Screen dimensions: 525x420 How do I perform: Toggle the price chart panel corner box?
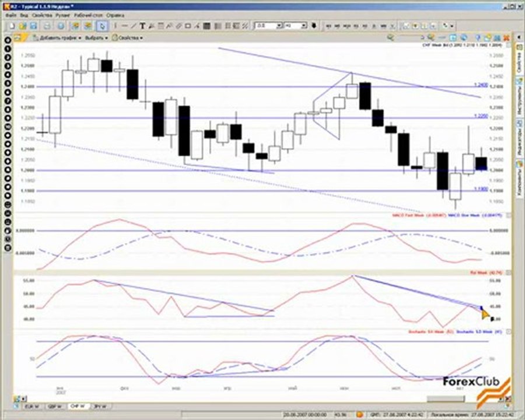[509, 45]
